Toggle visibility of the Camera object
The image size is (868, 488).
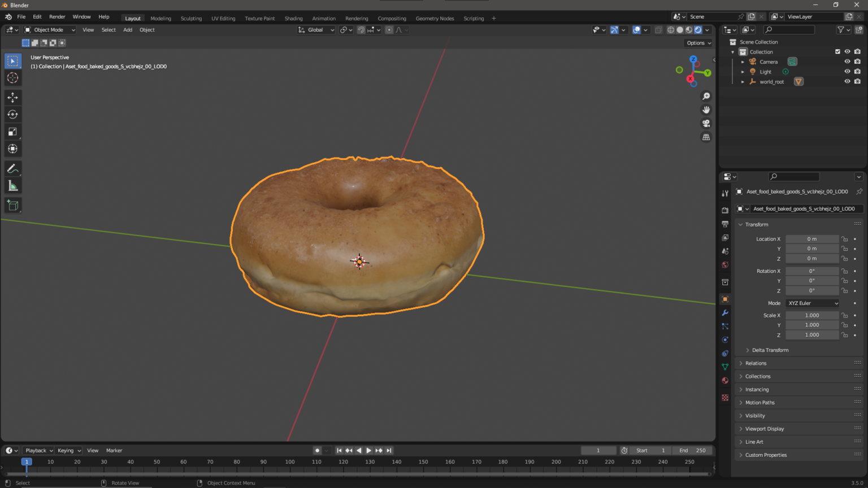click(x=847, y=62)
